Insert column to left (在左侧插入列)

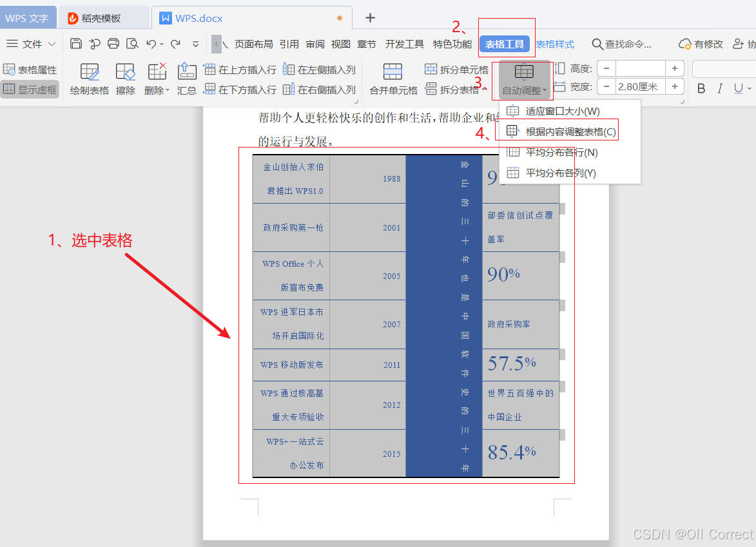[319, 70]
